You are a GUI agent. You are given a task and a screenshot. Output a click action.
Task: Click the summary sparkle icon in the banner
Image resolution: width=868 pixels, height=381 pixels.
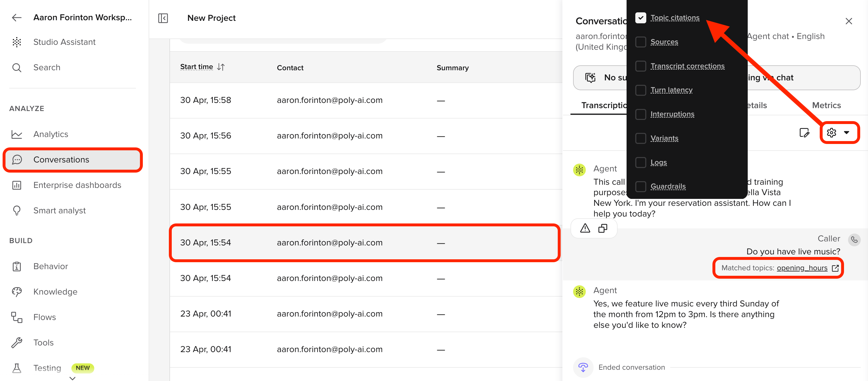click(590, 78)
